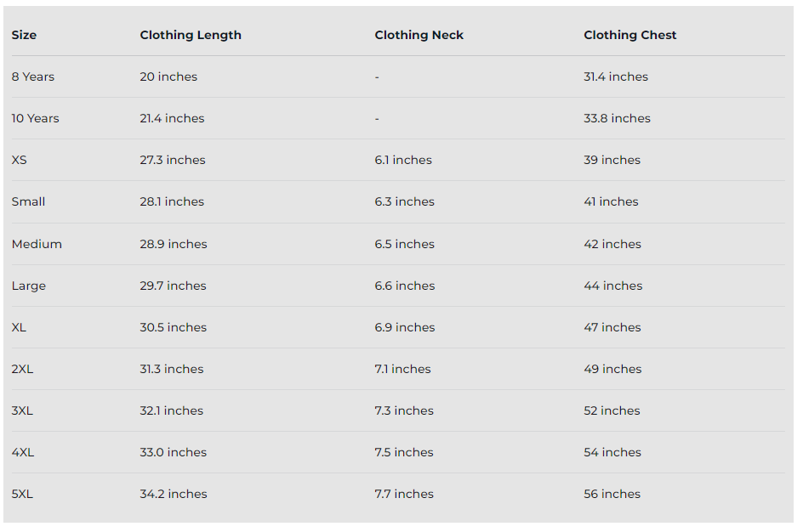The width and height of the screenshot is (803, 532).
Task: Click the Clothing Neck column header
Action: [x=419, y=35]
